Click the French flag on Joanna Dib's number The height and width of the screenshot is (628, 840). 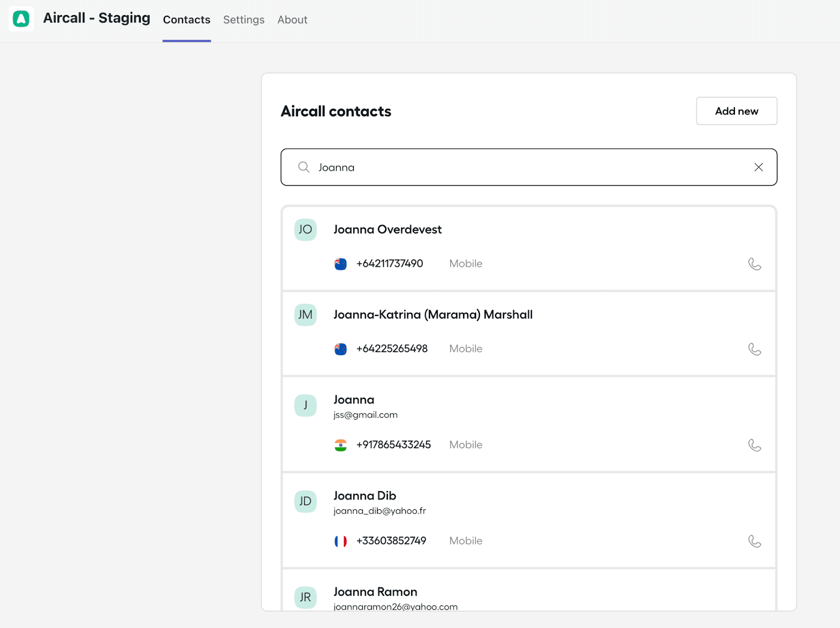coord(340,541)
